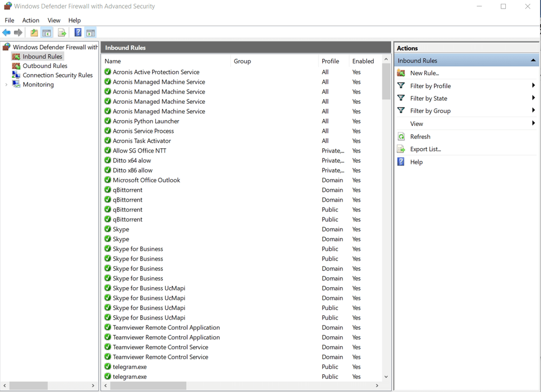Click the rules list horizontal scroll right arrow
541x392 pixels.
377,386
